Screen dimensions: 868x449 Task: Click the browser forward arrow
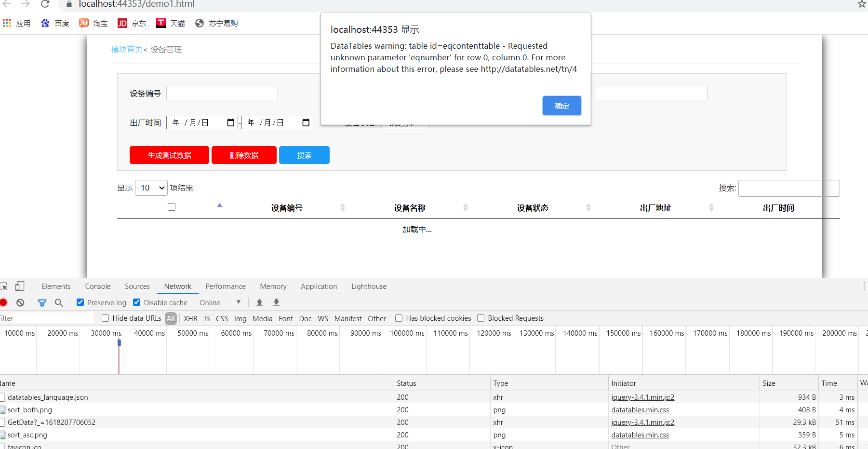click(x=26, y=4)
